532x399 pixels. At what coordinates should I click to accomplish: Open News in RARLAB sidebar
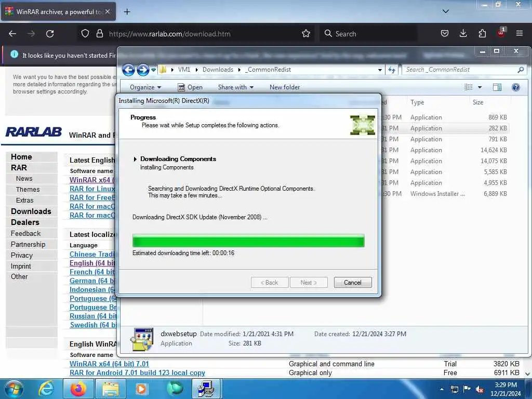coord(24,179)
